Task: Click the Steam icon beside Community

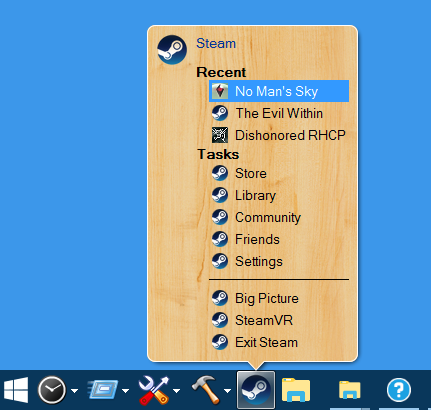Action: point(220,217)
